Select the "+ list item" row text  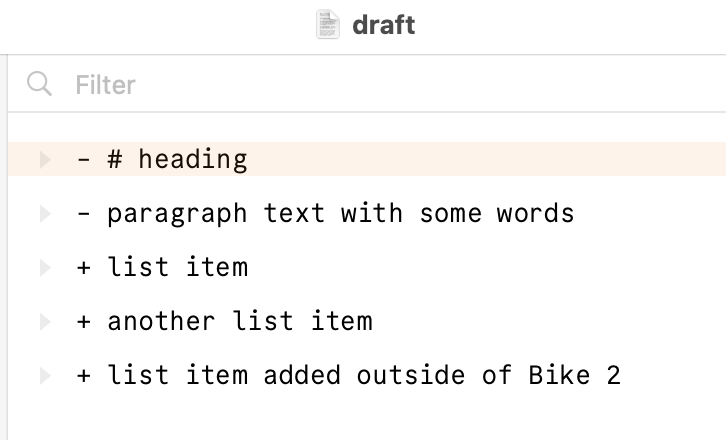tap(178, 267)
